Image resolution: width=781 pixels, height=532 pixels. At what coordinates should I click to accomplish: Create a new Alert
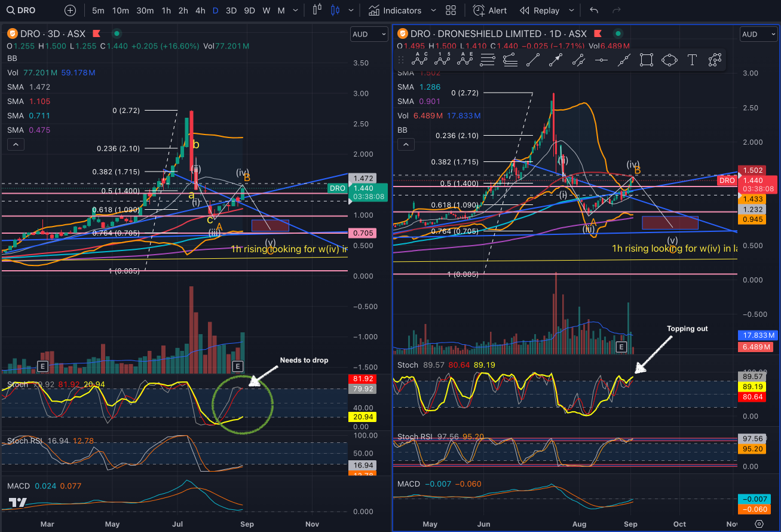tap(490, 10)
